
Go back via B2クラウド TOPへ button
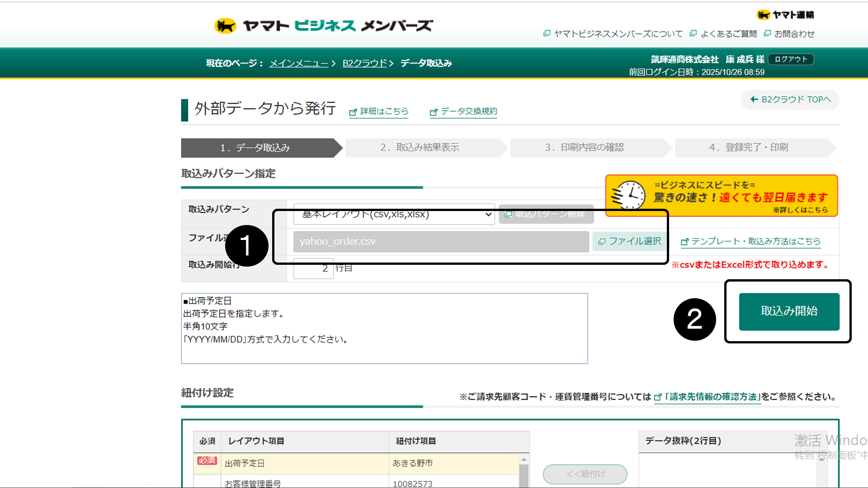[790, 99]
